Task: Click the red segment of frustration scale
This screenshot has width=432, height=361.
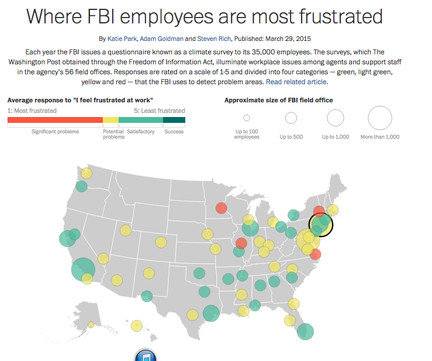Action: tap(55, 120)
